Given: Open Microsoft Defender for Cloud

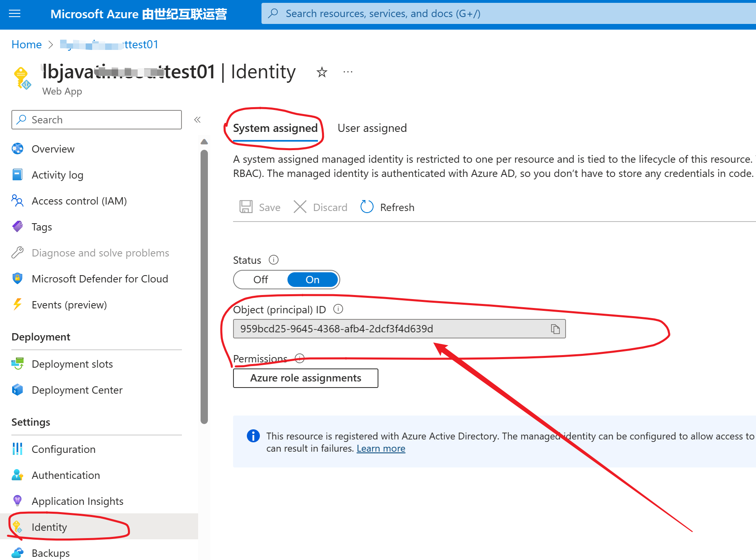Looking at the screenshot, I should point(99,279).
